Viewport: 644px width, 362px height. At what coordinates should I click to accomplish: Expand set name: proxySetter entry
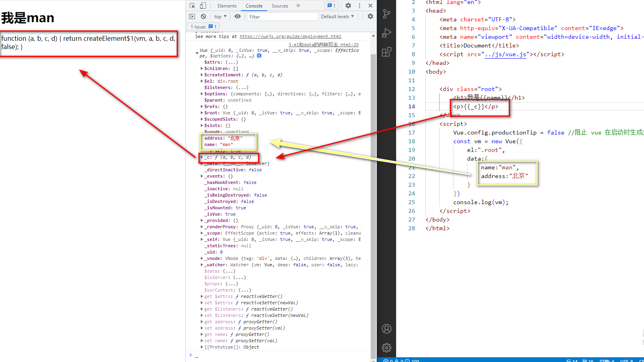click(202, 341)
